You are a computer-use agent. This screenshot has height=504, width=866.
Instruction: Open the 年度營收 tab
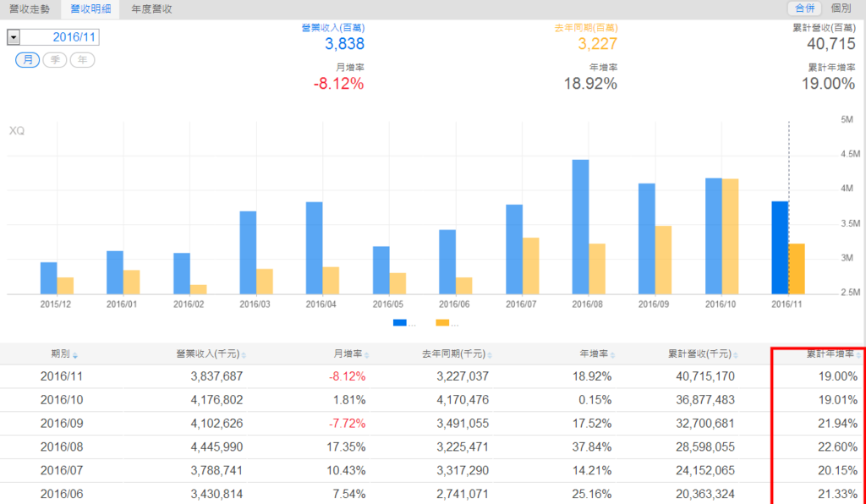point(152,8)
